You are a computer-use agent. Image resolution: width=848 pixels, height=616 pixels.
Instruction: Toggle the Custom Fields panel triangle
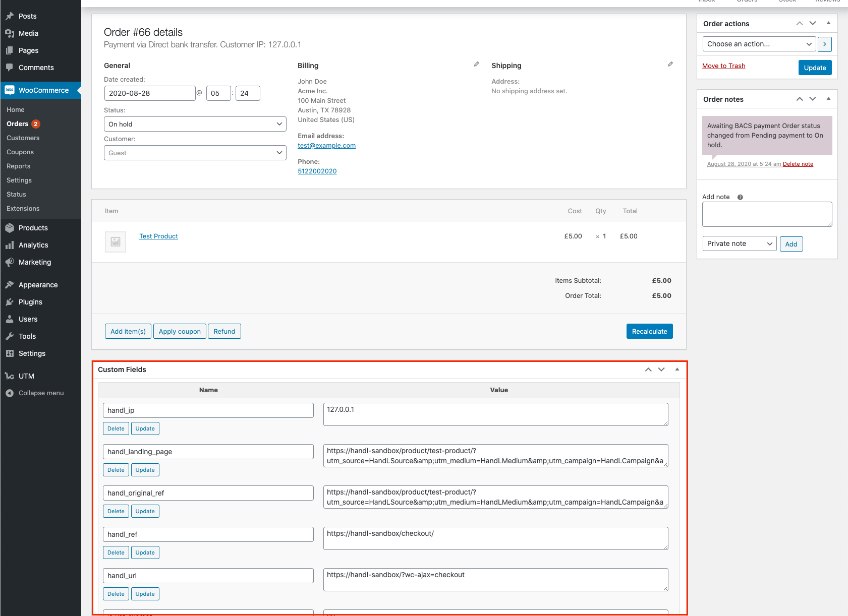(677, 369)
